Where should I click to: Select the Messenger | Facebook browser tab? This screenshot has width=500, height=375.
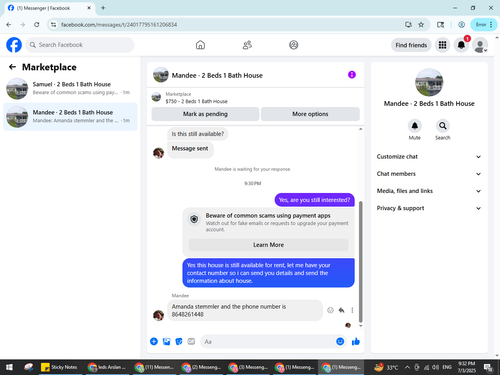[50, 8]
